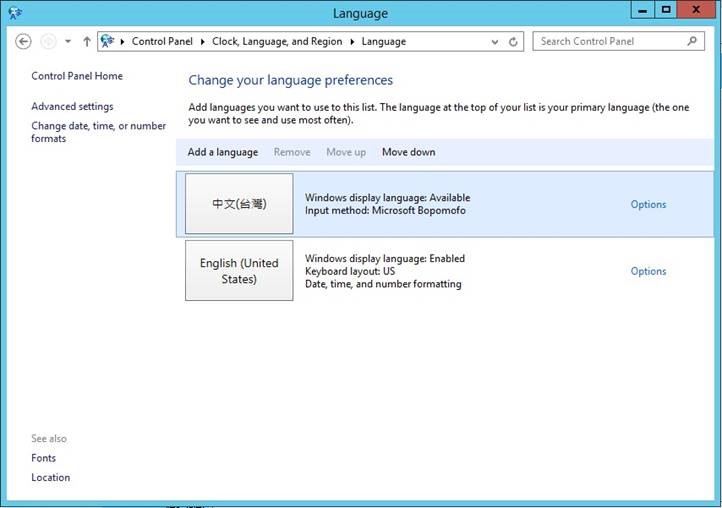The image size is (722, 508).
Task: Click Add a language
Action: coord(223,152)
